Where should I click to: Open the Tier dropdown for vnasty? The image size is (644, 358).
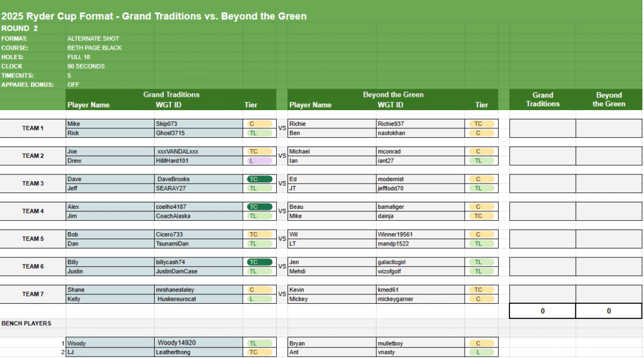coord(482,353)
